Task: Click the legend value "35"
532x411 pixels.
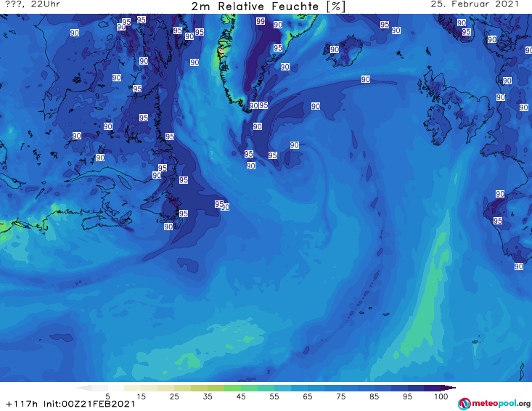Action: pyautogui.click(x=208, y=396)
